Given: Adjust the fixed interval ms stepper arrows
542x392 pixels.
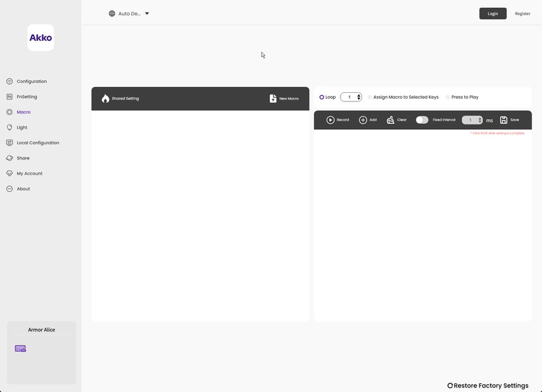Looking at the screenshot, I should click(x=480, y=120).
